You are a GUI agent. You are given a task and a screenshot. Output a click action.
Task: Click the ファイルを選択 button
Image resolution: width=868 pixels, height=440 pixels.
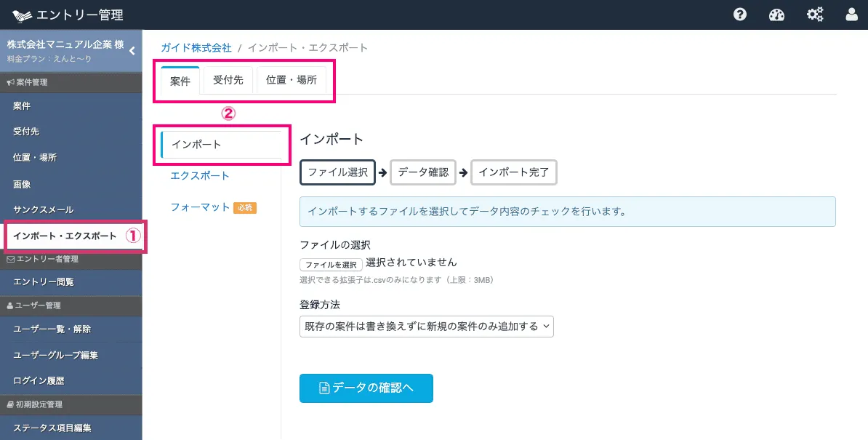pyautogui.click(x=331, y=265)
